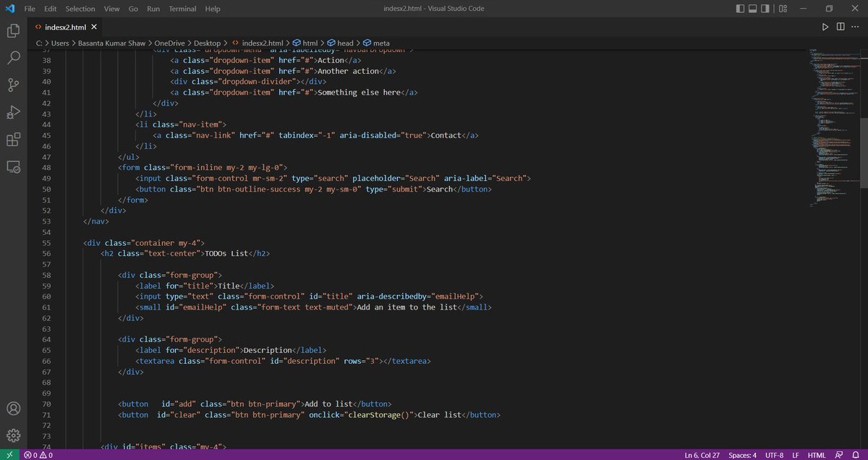Expand the head symbol breadcrumb

point(340,43)
